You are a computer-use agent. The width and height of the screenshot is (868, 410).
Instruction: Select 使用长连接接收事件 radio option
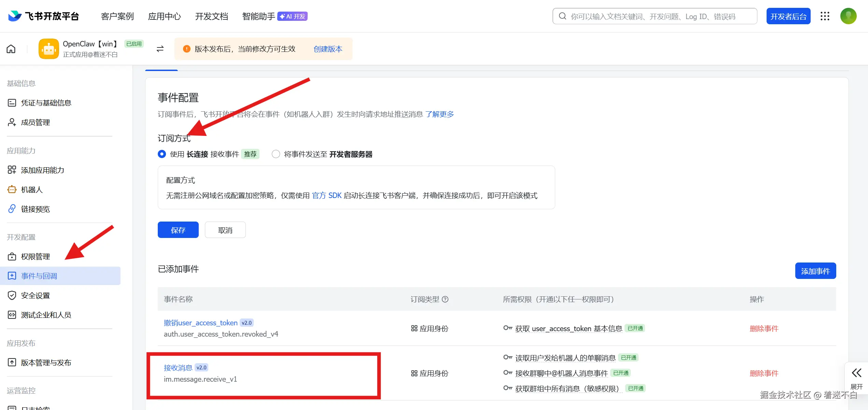[x=162, y=154]
